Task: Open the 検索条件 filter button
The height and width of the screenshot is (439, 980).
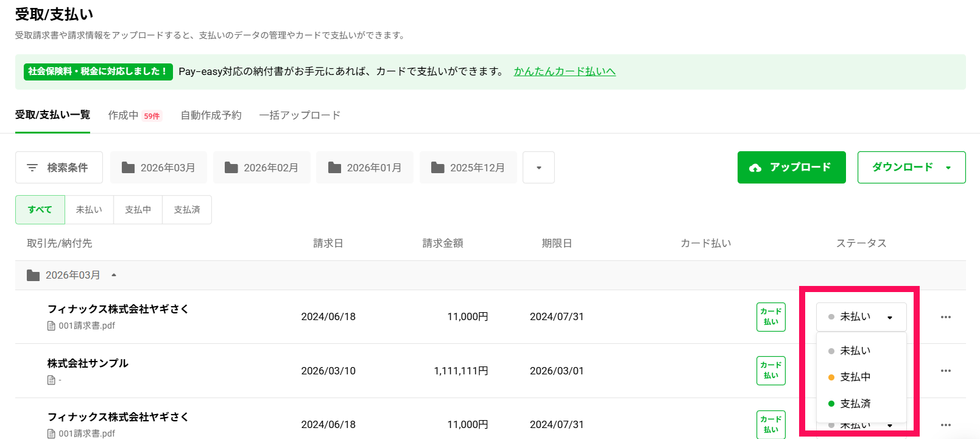Action: click(59, 167)
